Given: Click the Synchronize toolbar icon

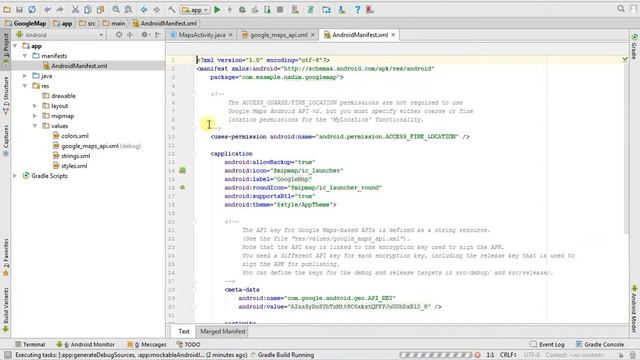Looking at the screenshot, I should 31,9.
